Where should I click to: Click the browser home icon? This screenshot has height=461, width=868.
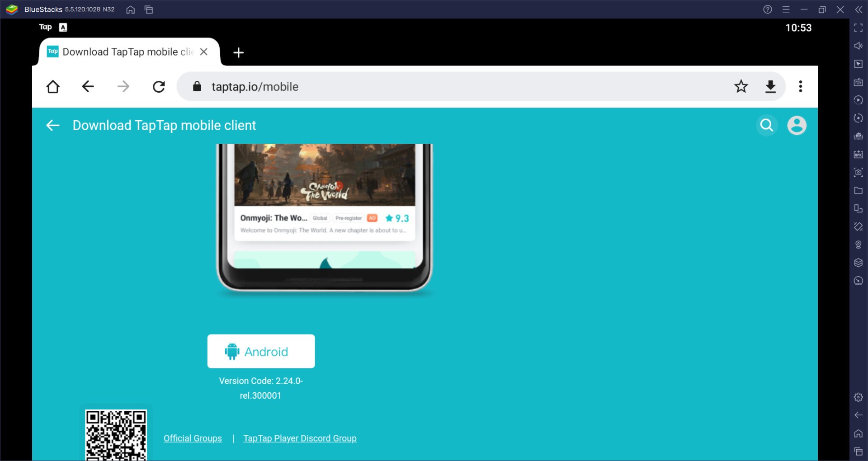(x=53, y=86)
